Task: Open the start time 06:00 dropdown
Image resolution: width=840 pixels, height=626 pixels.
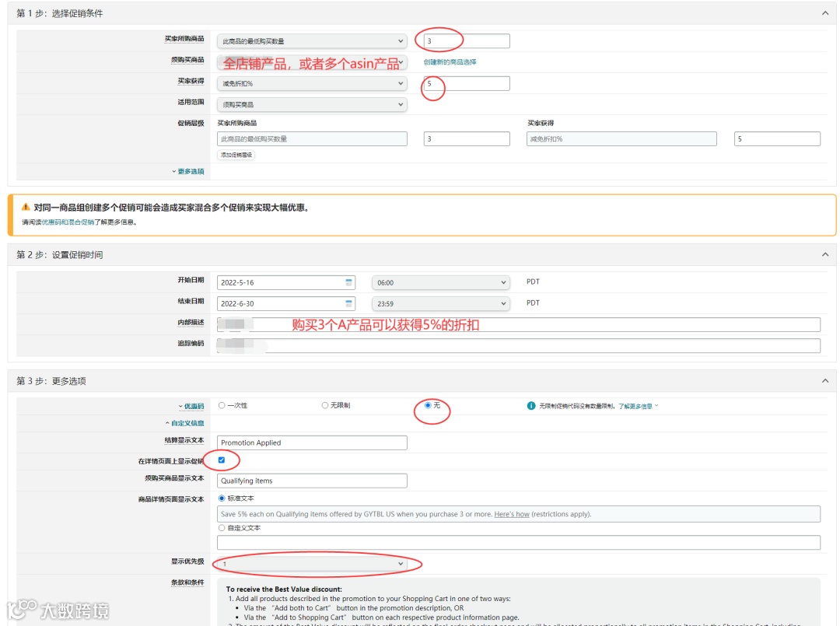Action: (440, 283)
